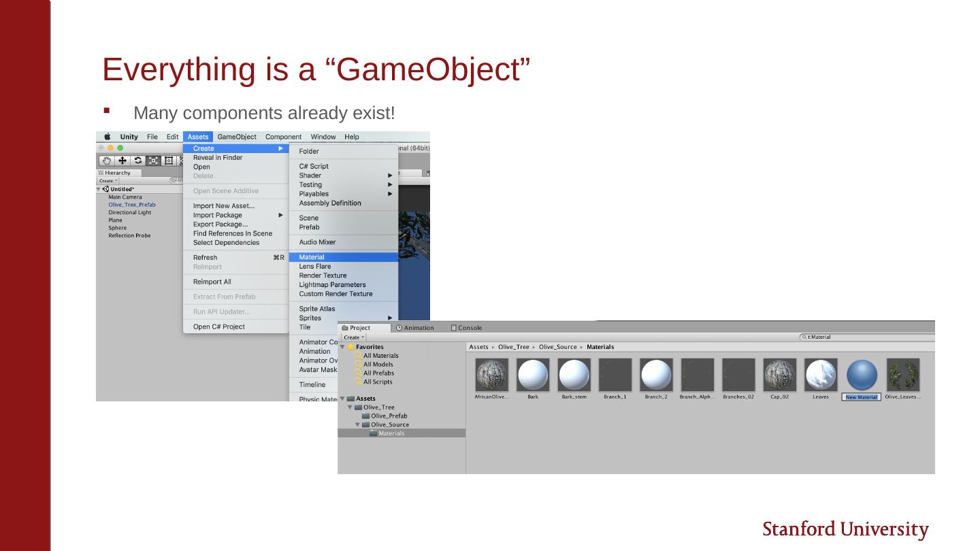Select the Project tab
The image size is (980, 551).
[365, 328]
